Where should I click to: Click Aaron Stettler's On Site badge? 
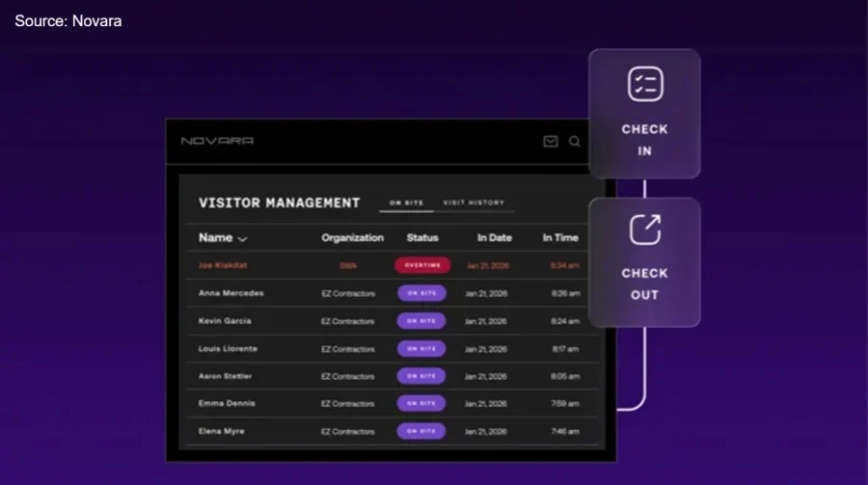tap(421, 376)
